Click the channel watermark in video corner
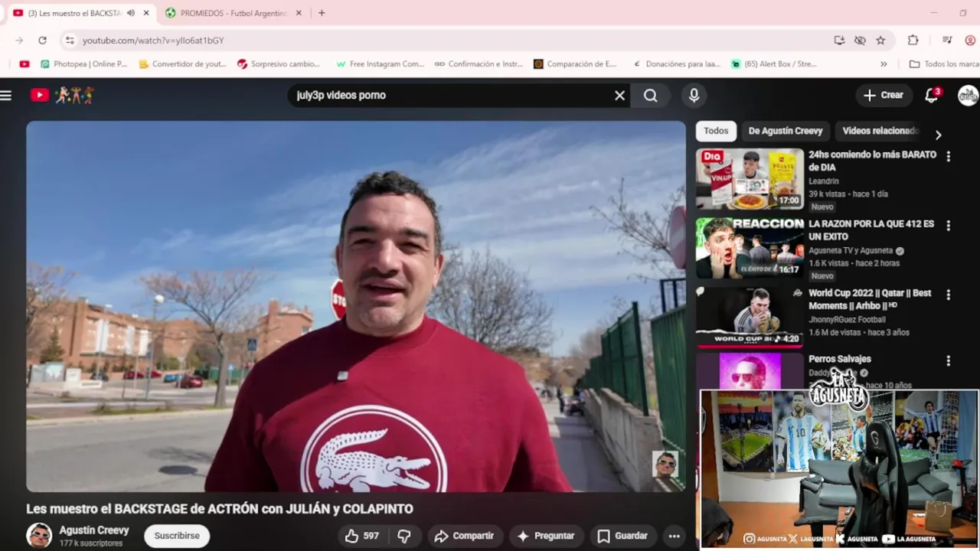The image size is (980, 551). [665, 465]
